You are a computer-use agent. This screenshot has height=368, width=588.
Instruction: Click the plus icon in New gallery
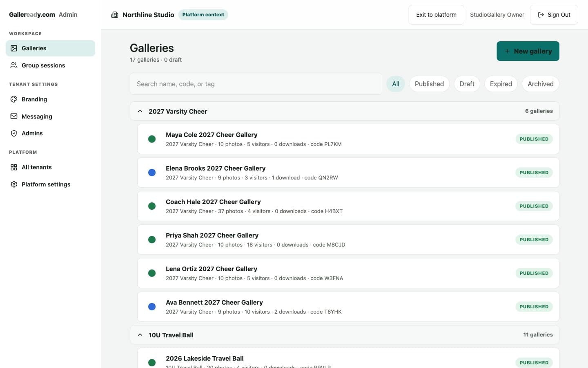click(507, 51)
